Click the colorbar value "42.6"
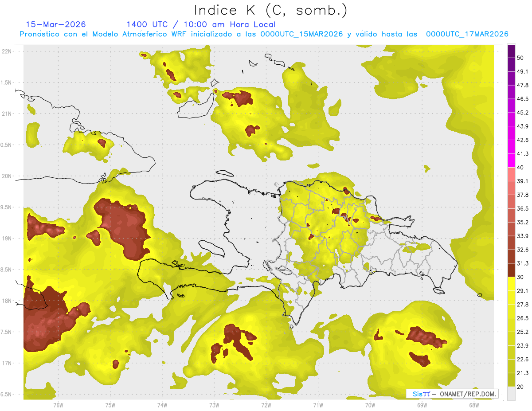The height and width of the screenshot is (411, 532). 523,140
